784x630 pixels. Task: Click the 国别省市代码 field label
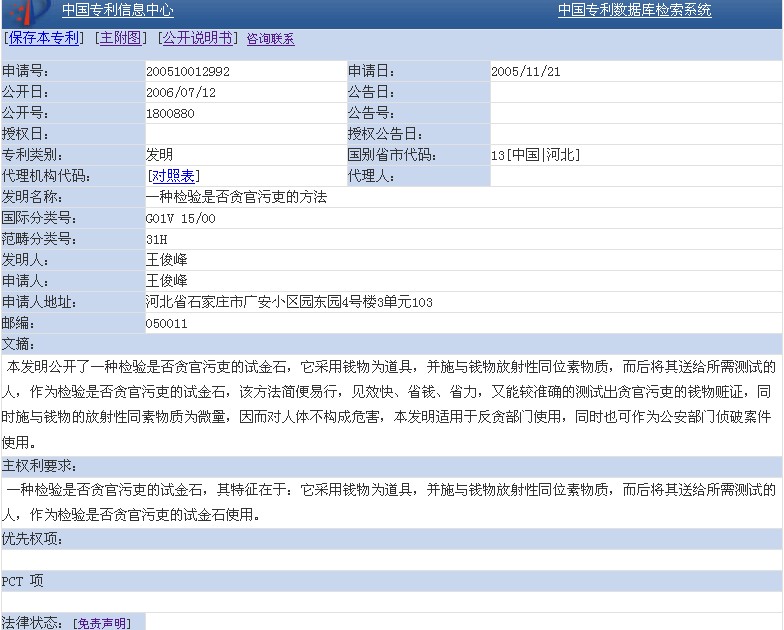[x=392, y=155]
